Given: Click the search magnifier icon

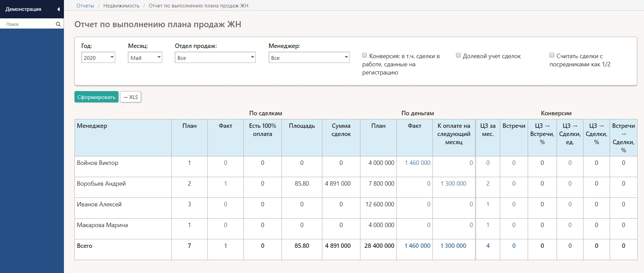Looking at the screenshot, I should (x=58, y=24).
